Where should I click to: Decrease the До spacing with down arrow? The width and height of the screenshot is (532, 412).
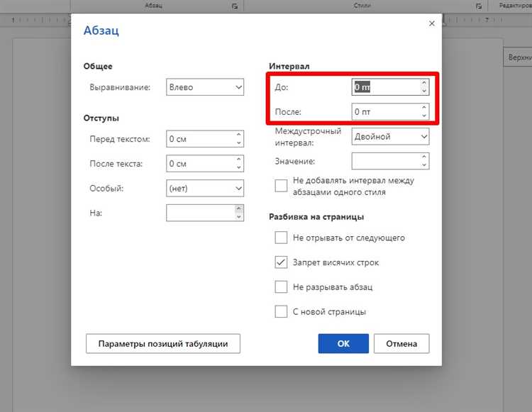click(x=423, y=91)
